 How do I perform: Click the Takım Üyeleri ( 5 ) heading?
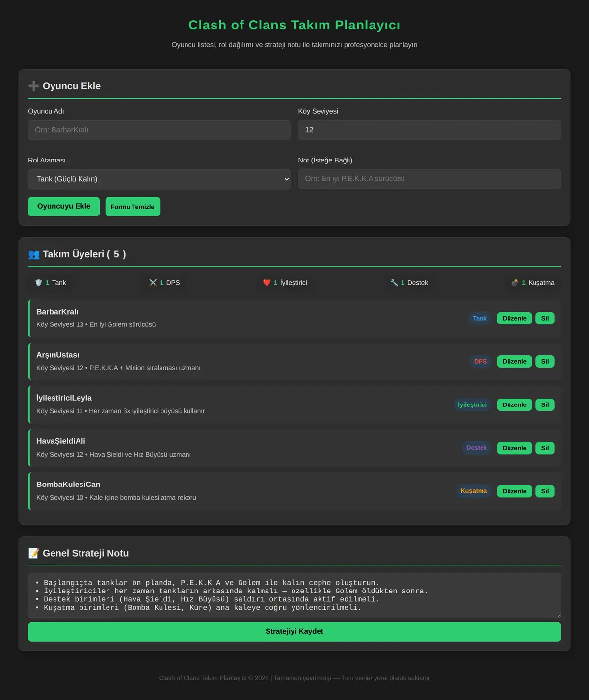84,254
